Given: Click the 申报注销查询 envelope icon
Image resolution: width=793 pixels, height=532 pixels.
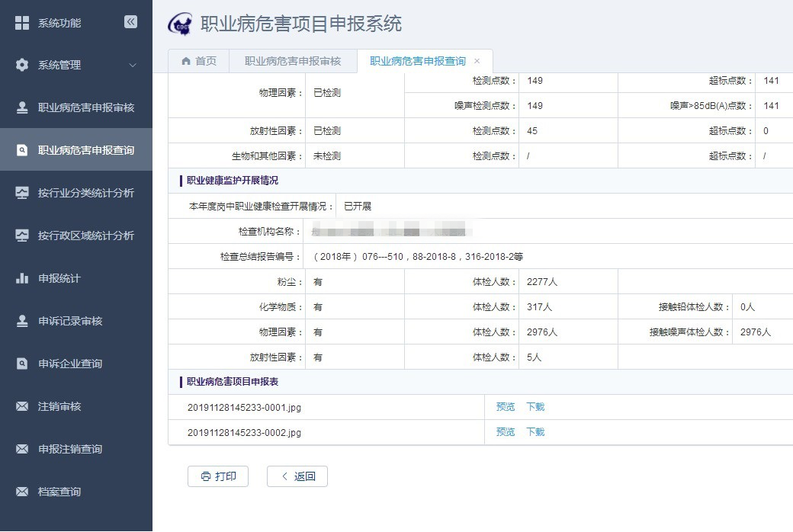Looking at the screenshot, I should 22,449.
